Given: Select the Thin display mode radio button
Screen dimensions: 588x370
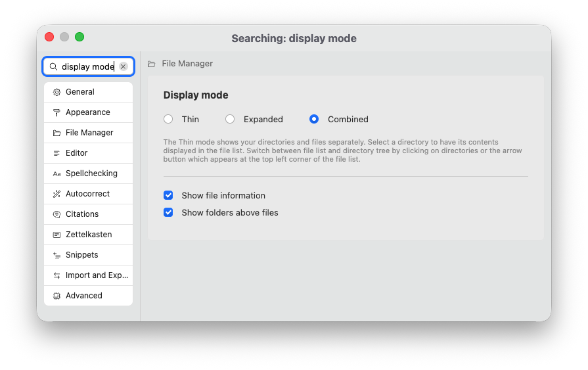Looking at the screenshot, I should pyautogui.click(x=168, y=119).
